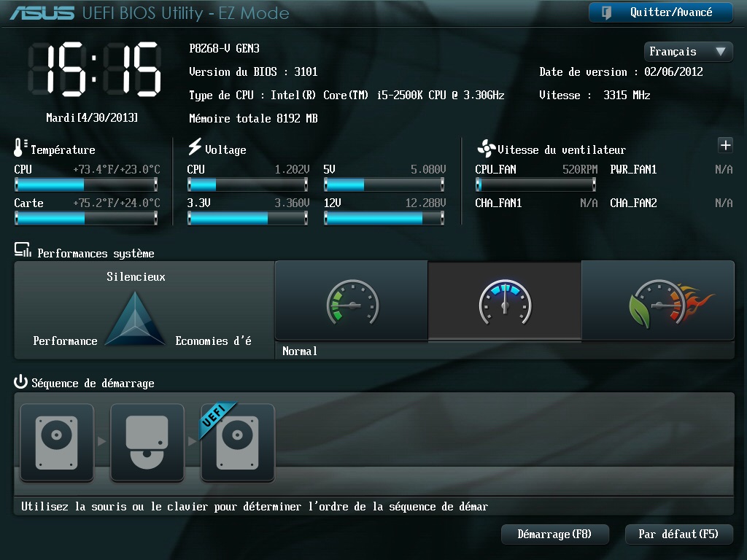This screenshot has width=747, height=560.
Task: Click the UEFI hard drive boot device
Action: tap(238, 442)
